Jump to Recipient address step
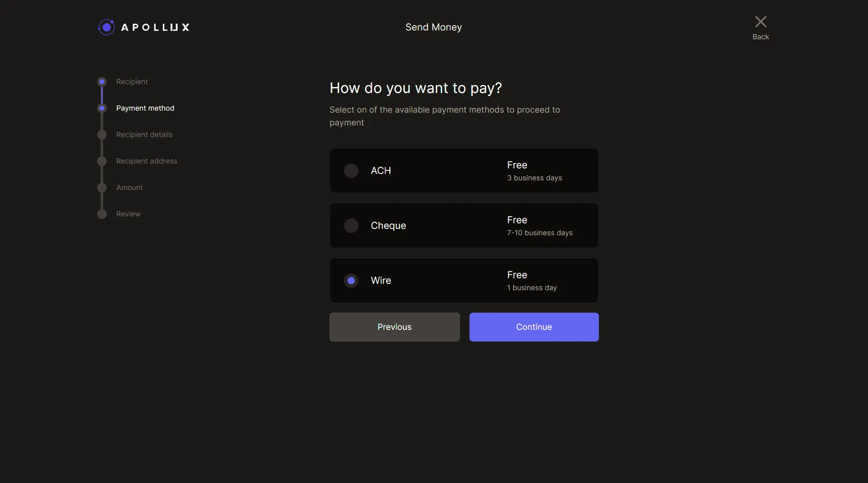This screenshot has height=483, width=868. 147,161
